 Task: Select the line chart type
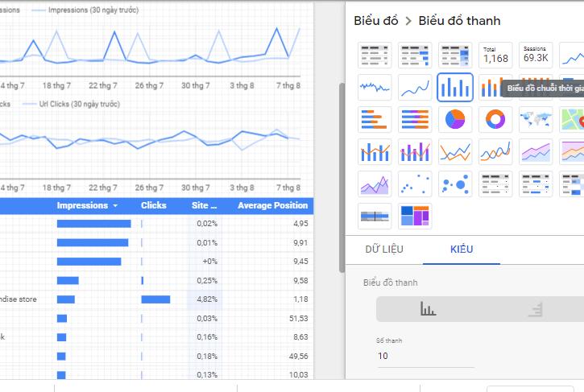point(455,152)
